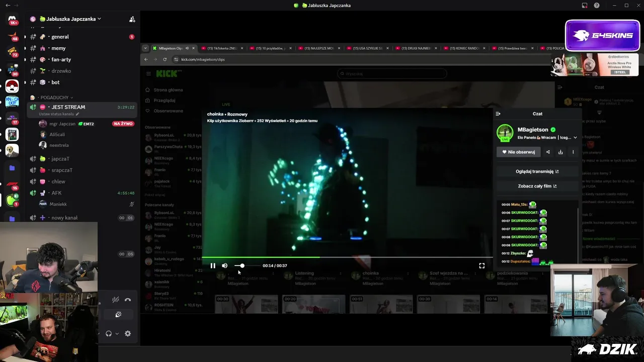The image size is (644, 362).
Task: Click the clip download icon
Action: [560, 152]
